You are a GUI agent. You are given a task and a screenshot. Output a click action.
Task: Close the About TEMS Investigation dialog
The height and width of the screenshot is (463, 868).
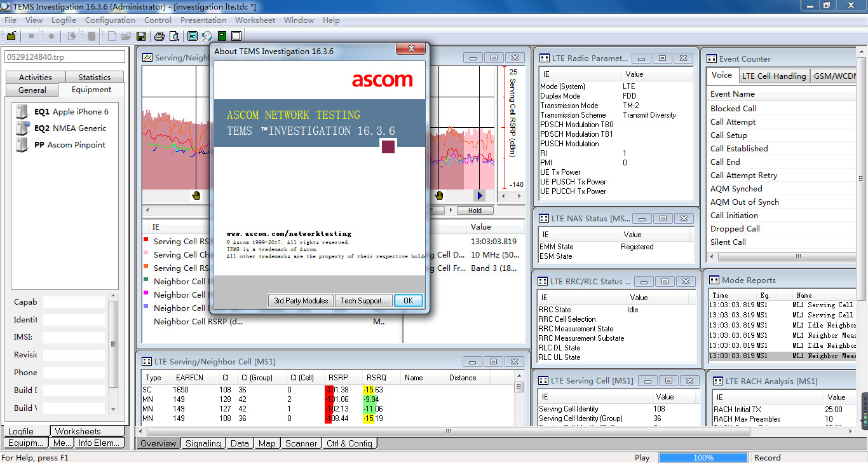pos(410,49)
